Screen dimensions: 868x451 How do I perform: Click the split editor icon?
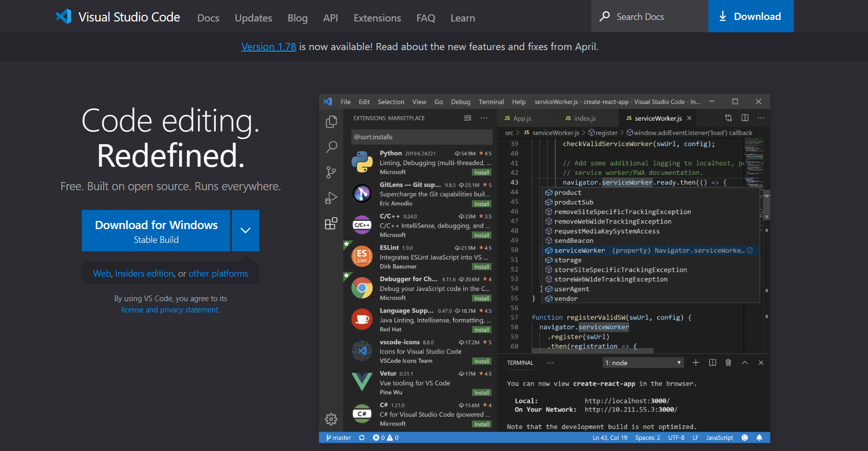pos(745,118)
